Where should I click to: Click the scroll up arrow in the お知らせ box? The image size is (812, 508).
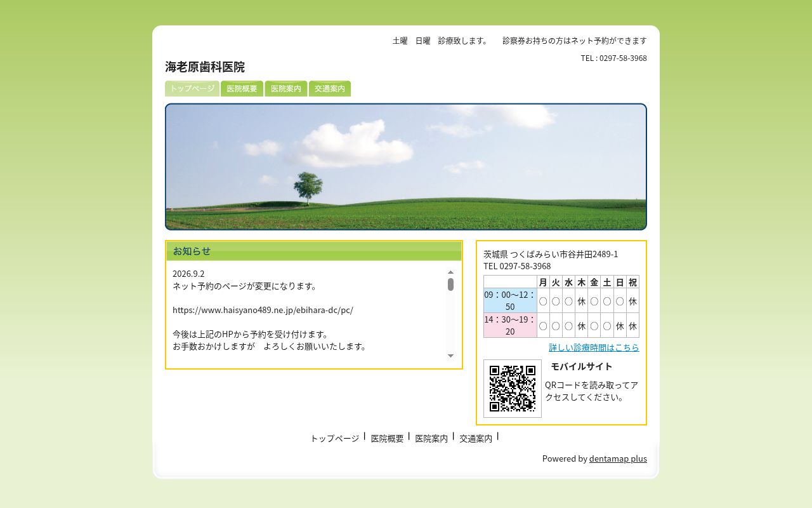[451, 272]
